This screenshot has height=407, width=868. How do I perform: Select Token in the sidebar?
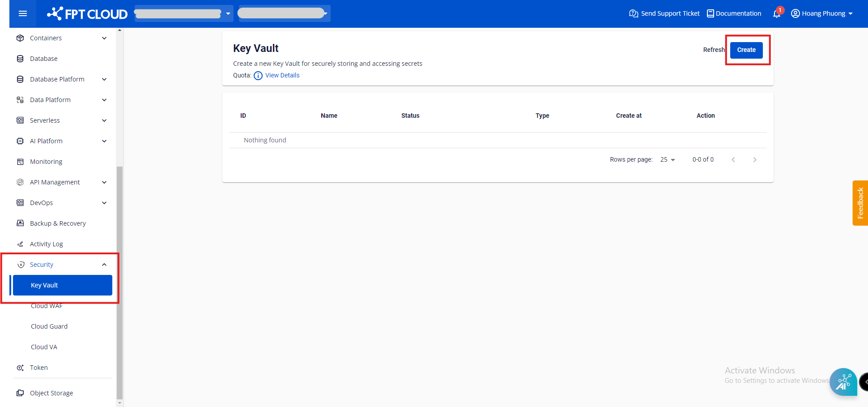click(x=38, y=367)
